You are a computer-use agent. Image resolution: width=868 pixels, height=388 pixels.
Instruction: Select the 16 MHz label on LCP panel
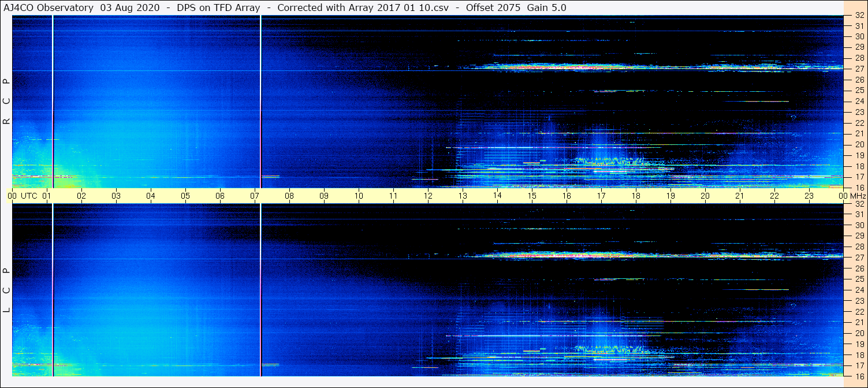pyautogui.click(x=859, y=376)
